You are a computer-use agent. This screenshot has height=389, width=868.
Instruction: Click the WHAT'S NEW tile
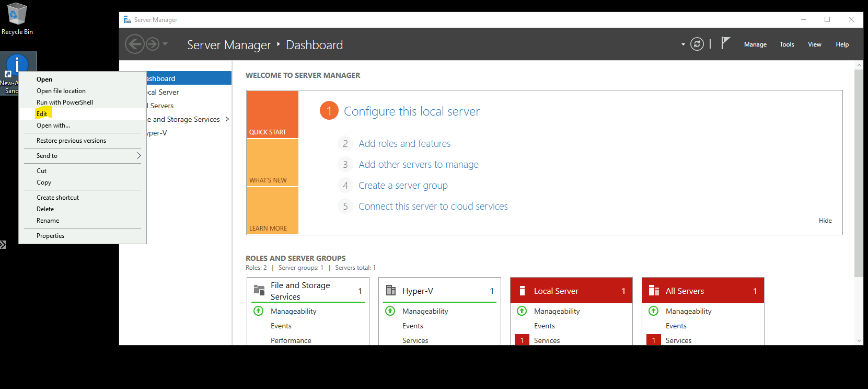click(x=272, y=163)
